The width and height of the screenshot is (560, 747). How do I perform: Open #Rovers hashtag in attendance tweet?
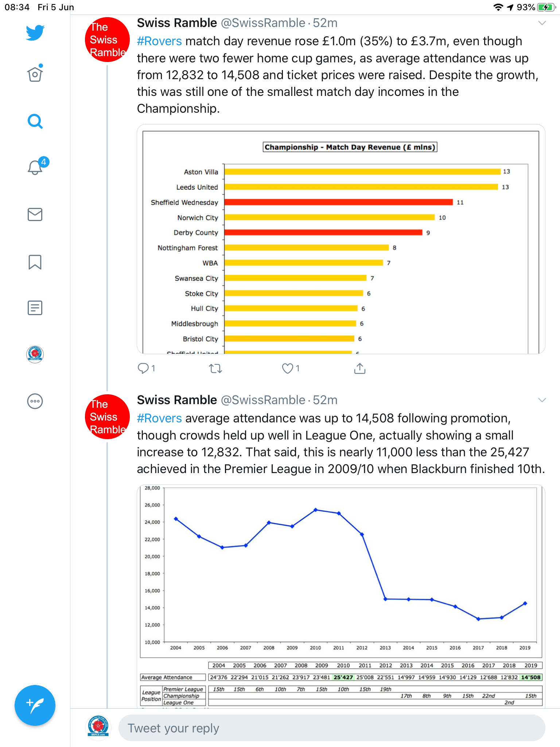coord(159,418)
